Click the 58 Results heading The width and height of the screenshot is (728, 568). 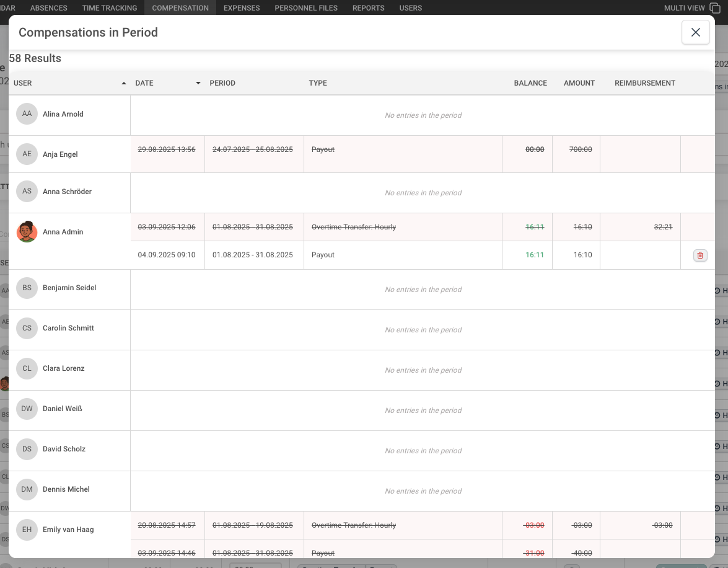click(35, 58)
